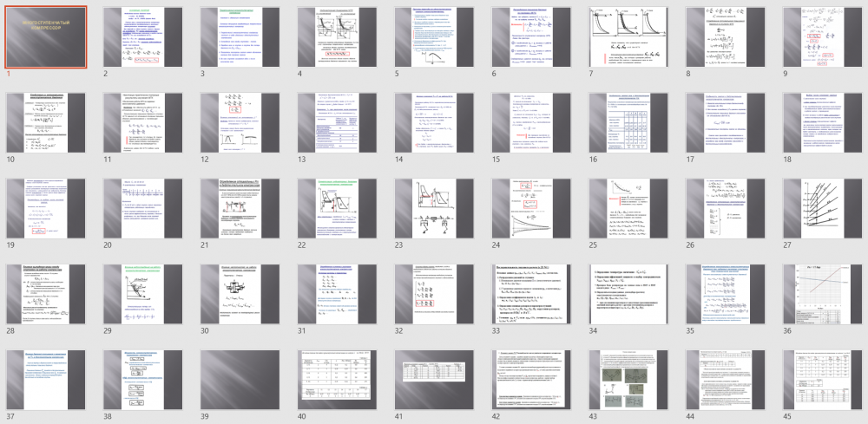Click slide 40 with data table

click(x=337, y=380)
